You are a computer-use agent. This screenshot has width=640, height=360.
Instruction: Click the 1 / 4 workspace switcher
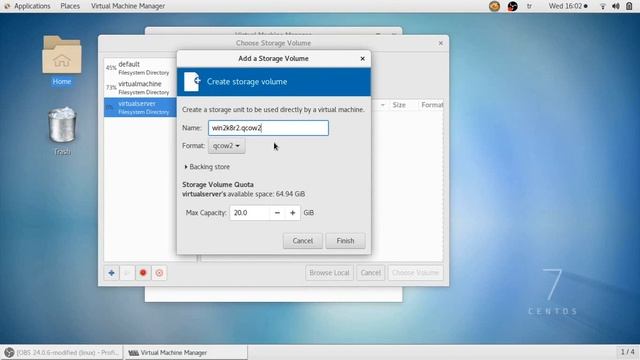(x=627, y=352)
